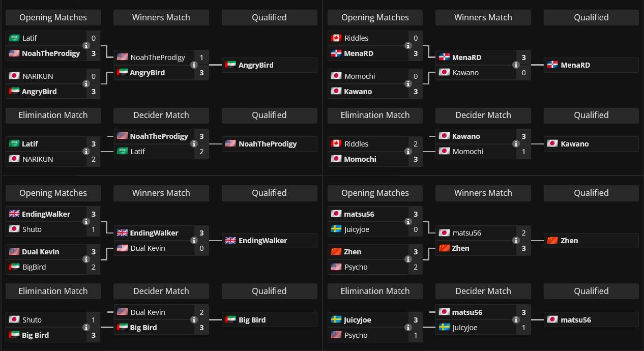
Task: Click the Winners Match header above matsu56 vs Zhen
Action: [483, 193]
